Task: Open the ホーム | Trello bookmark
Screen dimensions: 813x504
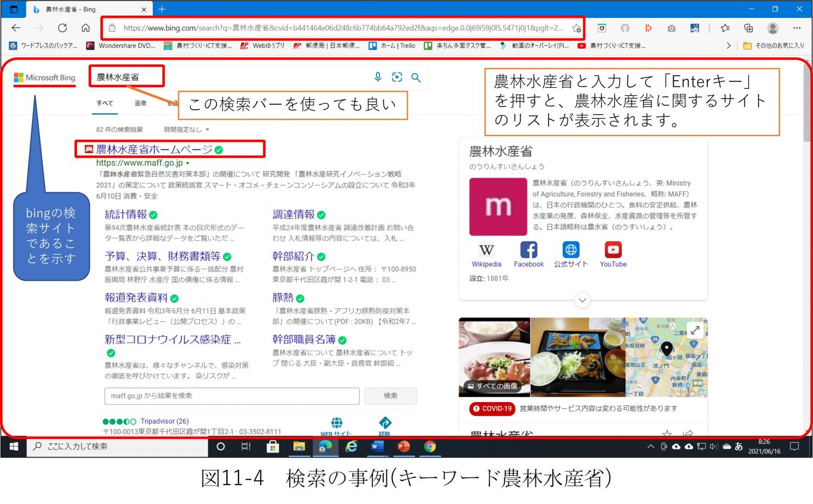Action: [392, 46]
